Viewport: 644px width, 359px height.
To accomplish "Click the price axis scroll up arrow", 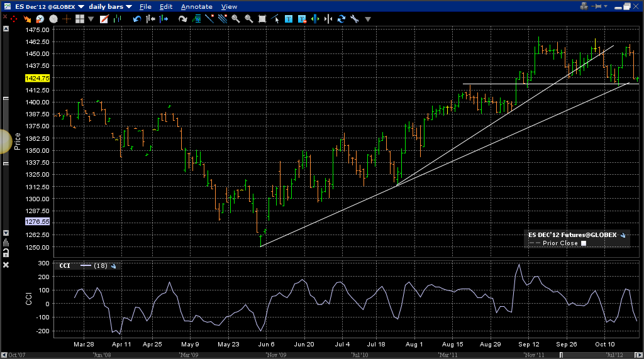I will coord(6,29).
